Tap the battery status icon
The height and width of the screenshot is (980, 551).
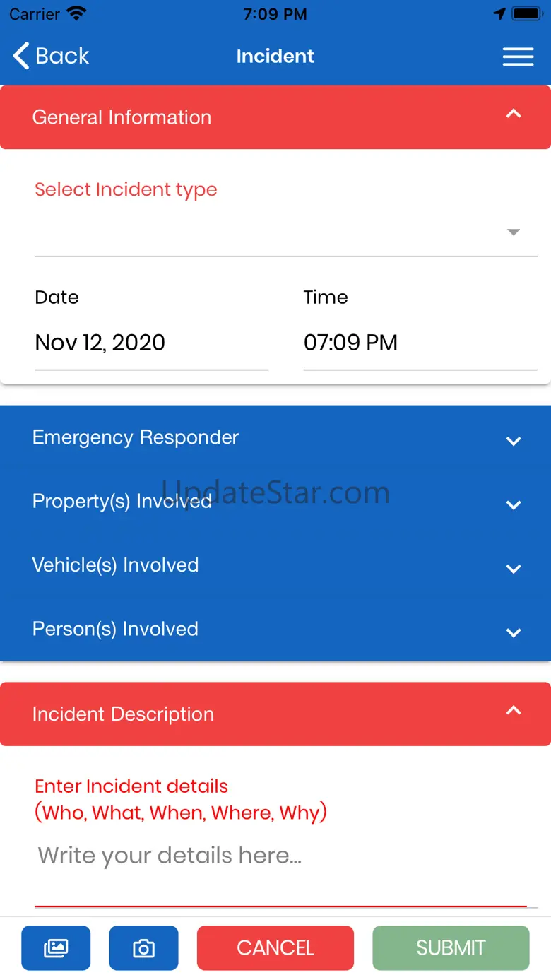527,13
